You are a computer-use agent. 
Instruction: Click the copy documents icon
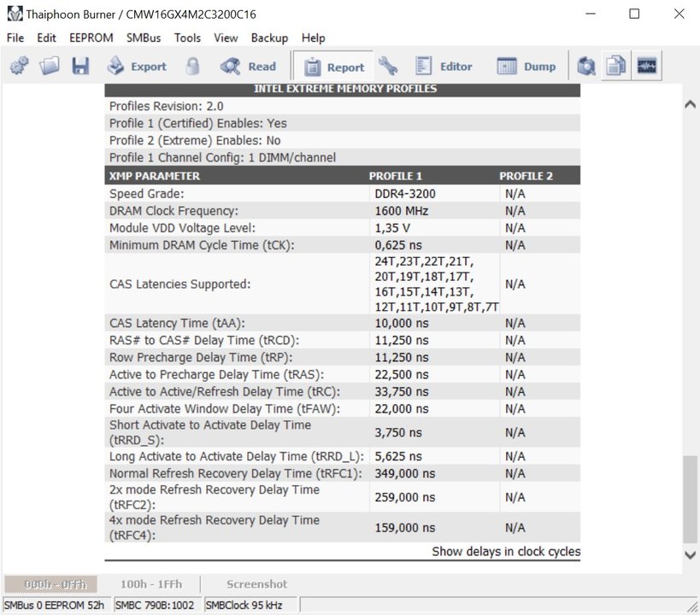616,66
